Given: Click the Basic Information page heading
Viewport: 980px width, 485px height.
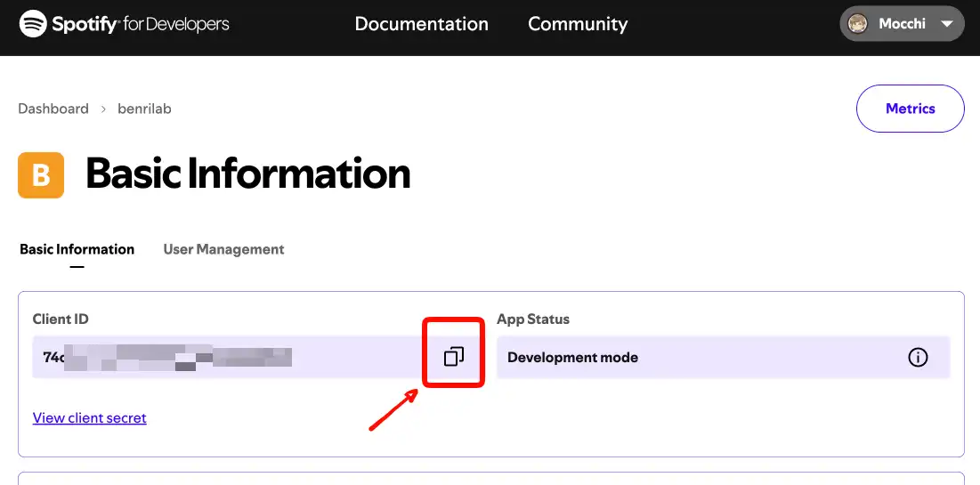Looking at the screenshot, I should tap(248, 174).
